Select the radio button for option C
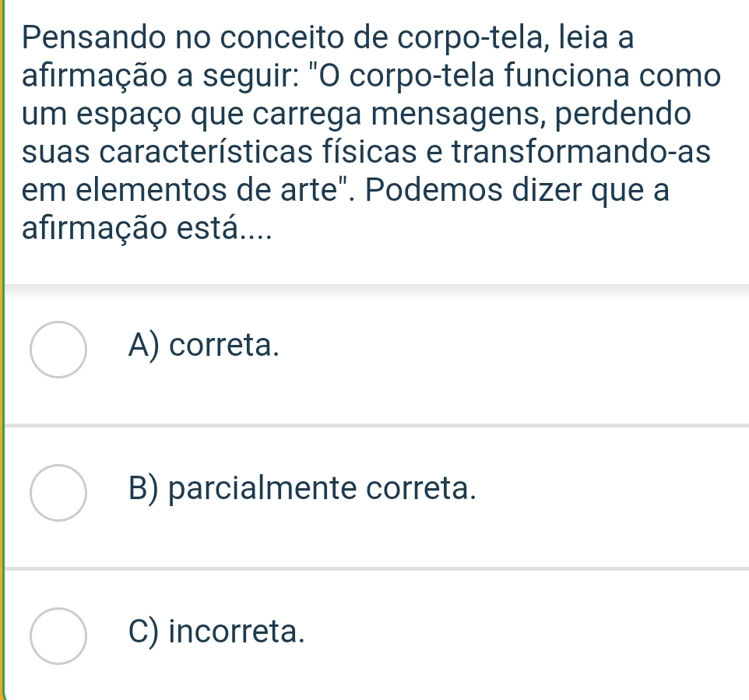This screenshot has height=700, width=749. click(58, 635)
